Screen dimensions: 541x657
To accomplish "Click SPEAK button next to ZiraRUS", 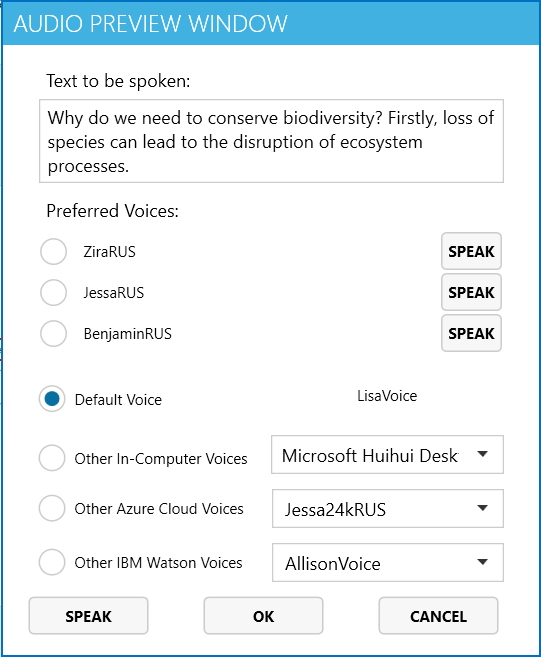I will point(471,251).
